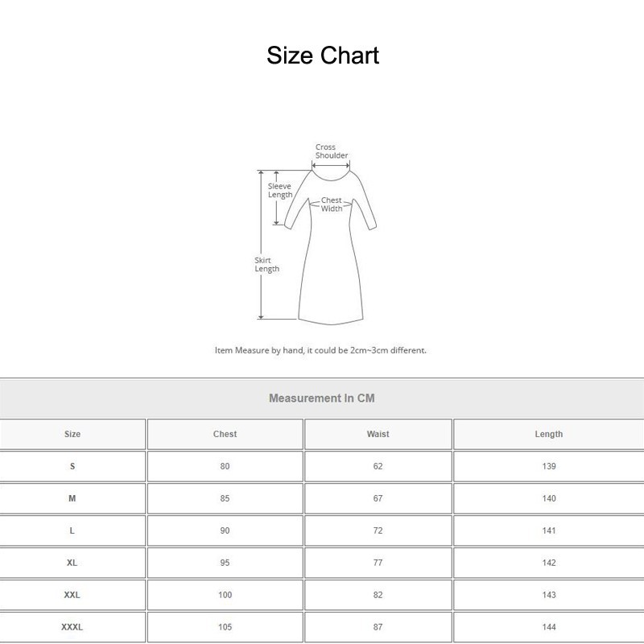Click the Size Chart title
The height and width of the screenshot is (644, 644).
322,56
